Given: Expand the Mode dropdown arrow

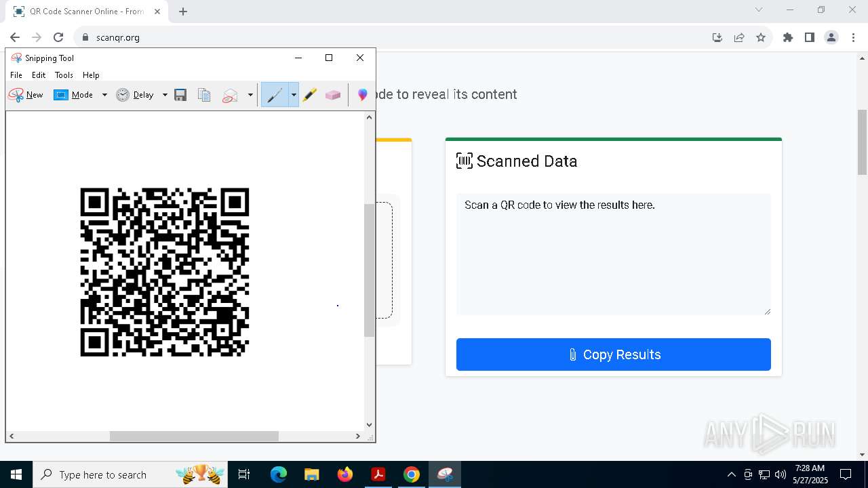Looking at the screenshot, I should (x=104, y=95).
